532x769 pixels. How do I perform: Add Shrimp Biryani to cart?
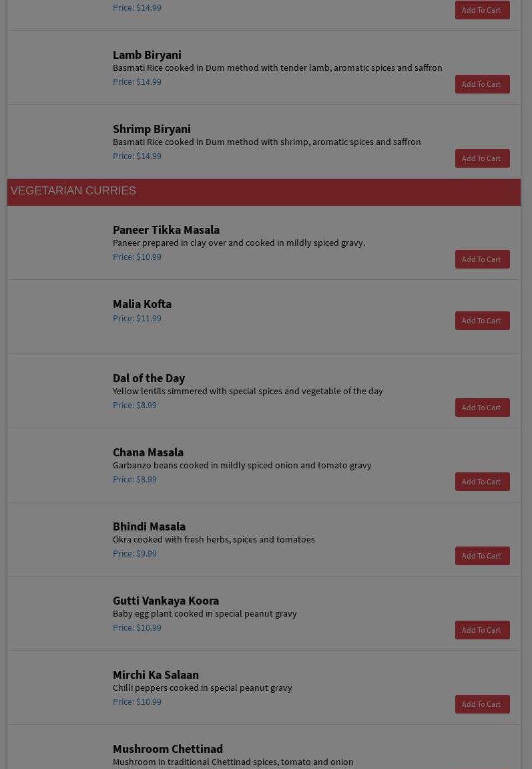click(x=482, y=158)
